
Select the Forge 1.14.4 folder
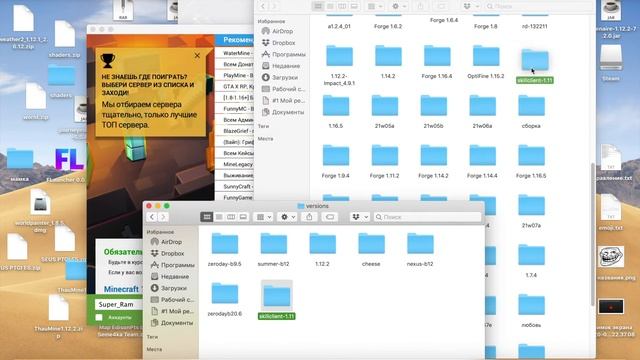pos(482,162)
